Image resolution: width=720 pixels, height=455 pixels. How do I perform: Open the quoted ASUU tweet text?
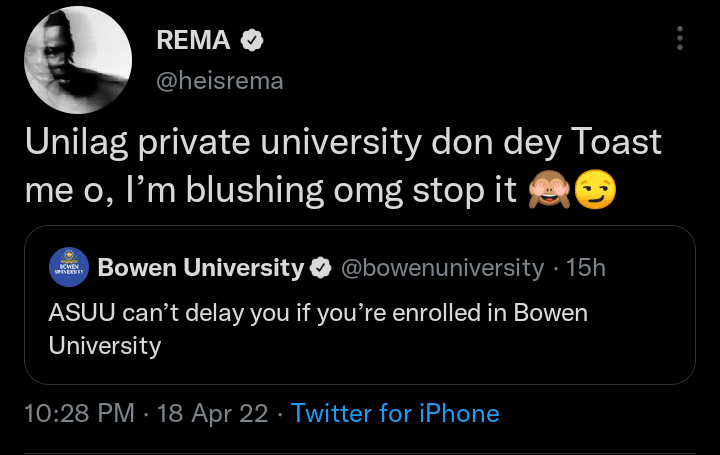click(318, 328)
